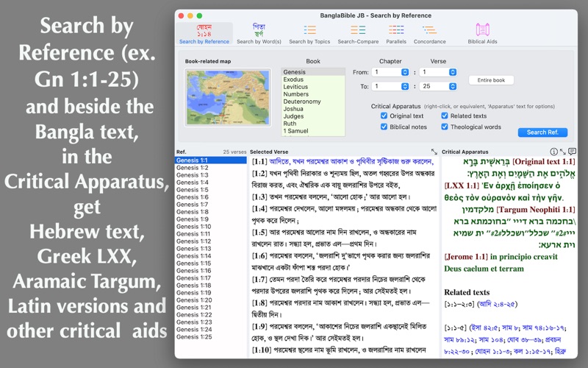The width and height of the screenshot is (588, 368).
Task: Open Search by Reference toolbar item
Action: pyautogui.click(x=204, y=34)
